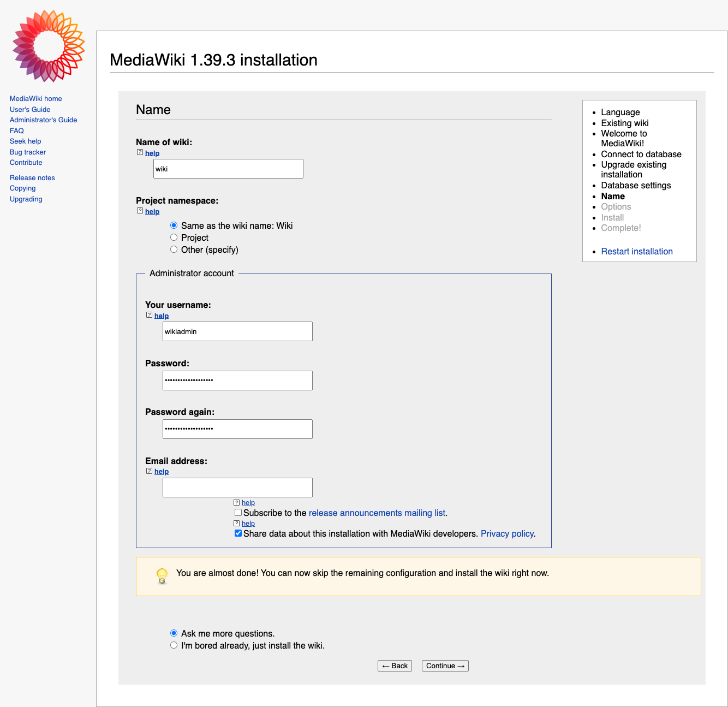Go back with the Back button
This screenshot has width=728, height=707.
coord(395,666)
